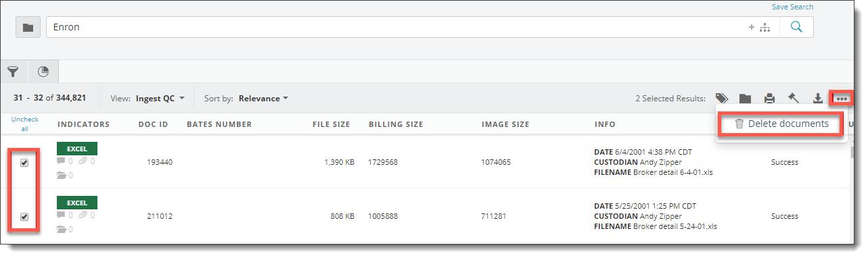
Task: Click the IMAGE SIZE column header
Action: click(x=505, y=124)
